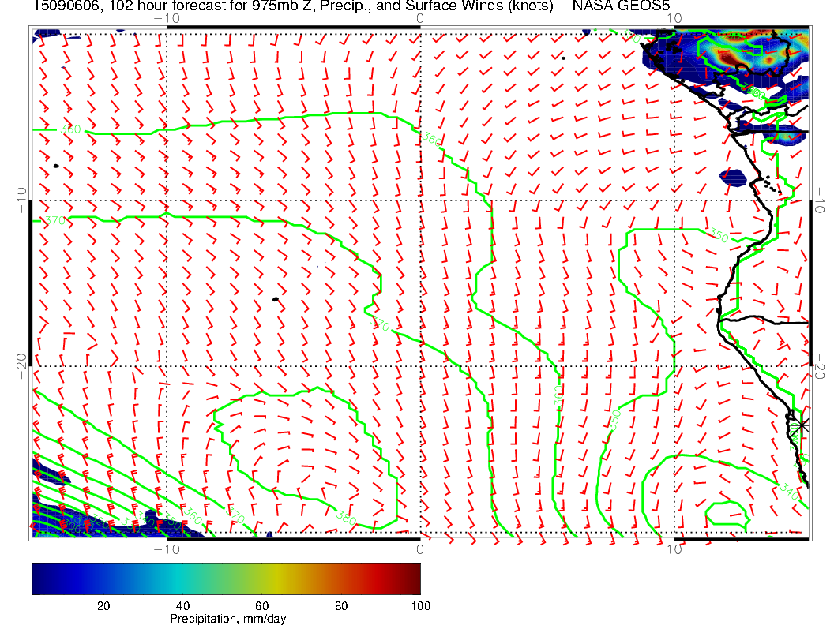Click the black island dot at far left
Screen dimensions: 834x644
[56, 166]
